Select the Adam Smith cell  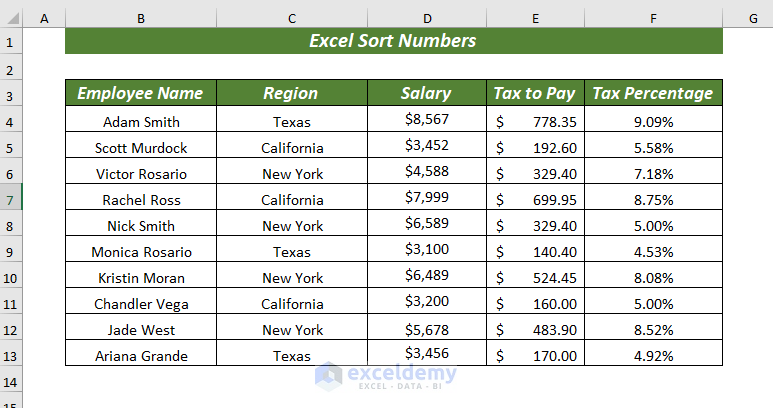(x=141, y=122)
